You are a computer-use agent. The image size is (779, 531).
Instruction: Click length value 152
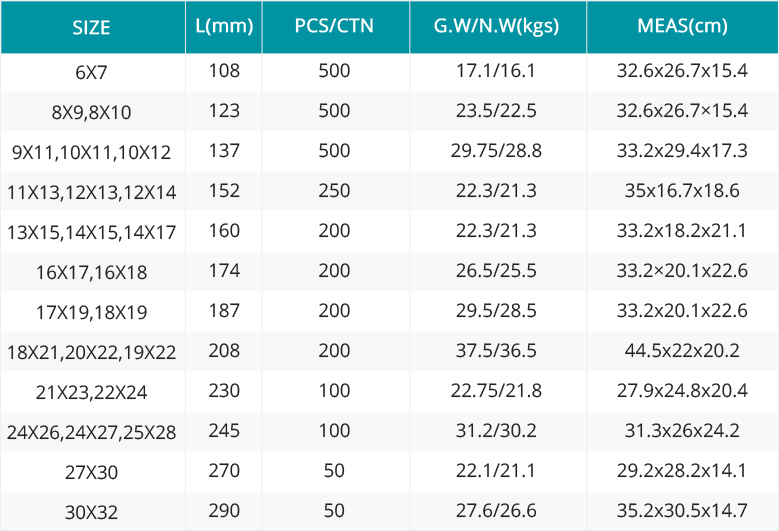tap(224, 191)
